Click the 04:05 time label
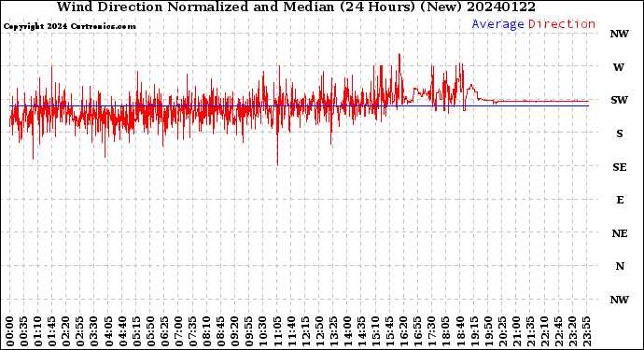 [108, 331]
